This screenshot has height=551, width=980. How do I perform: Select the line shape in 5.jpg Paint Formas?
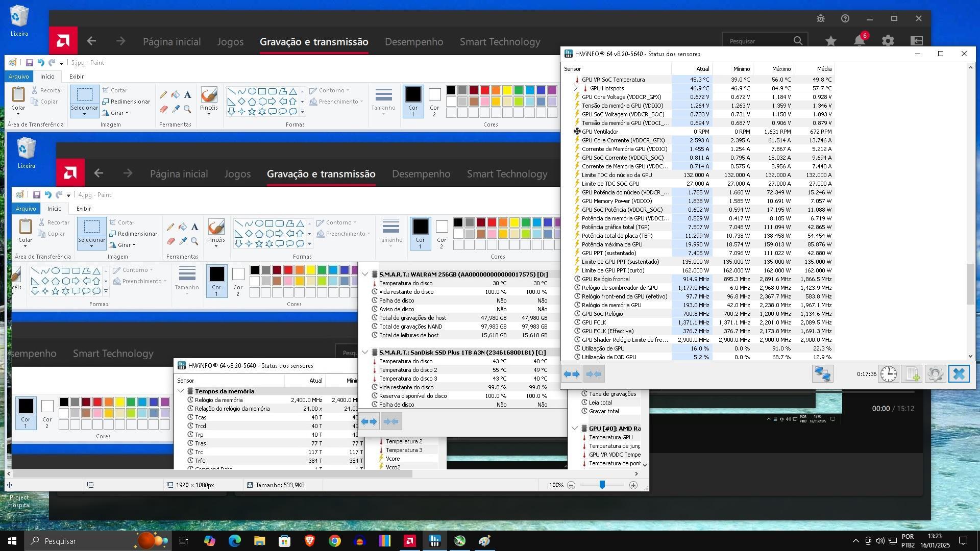pos(232,91)
